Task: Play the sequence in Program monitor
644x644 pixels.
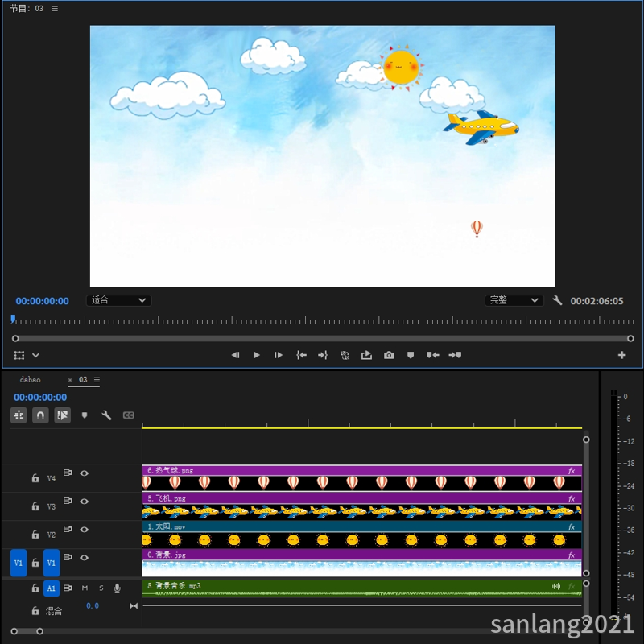Action: 256,355
